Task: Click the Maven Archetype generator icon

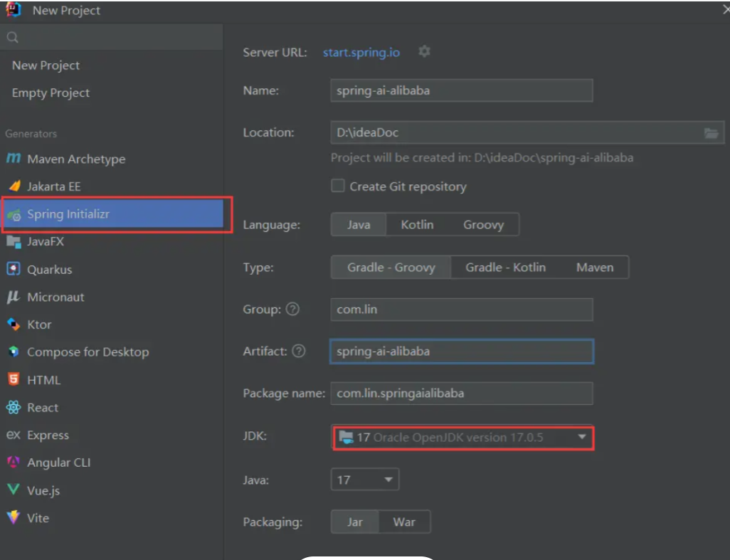Action: tap(14, 158)
